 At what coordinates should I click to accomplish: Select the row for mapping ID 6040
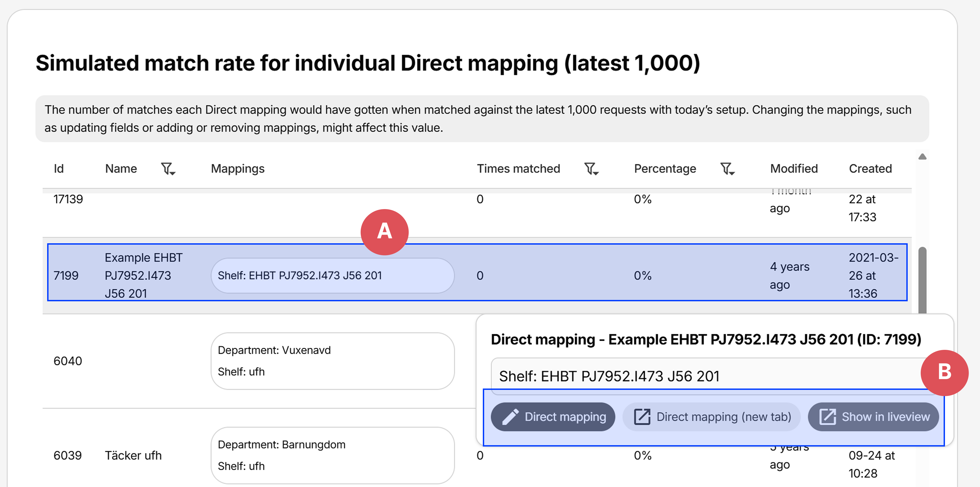pyautogui.click(x=114, y=361)
